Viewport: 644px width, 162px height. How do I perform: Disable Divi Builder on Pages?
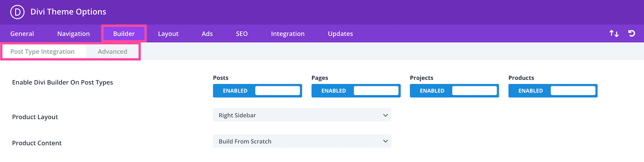pos(356,91)
